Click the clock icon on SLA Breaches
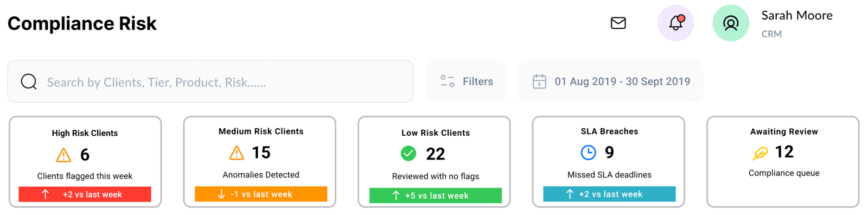The width and height of the screenshot is (868, 215). click(x=588, y=153)
